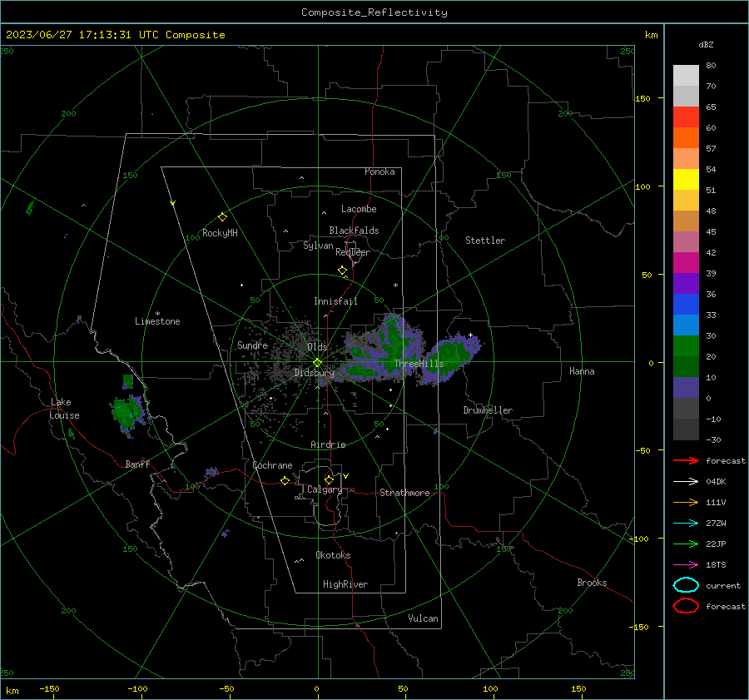The width and height of the screenshot is (749, 700).
Task: Click the HighRiver label
Action: point(345,584)
